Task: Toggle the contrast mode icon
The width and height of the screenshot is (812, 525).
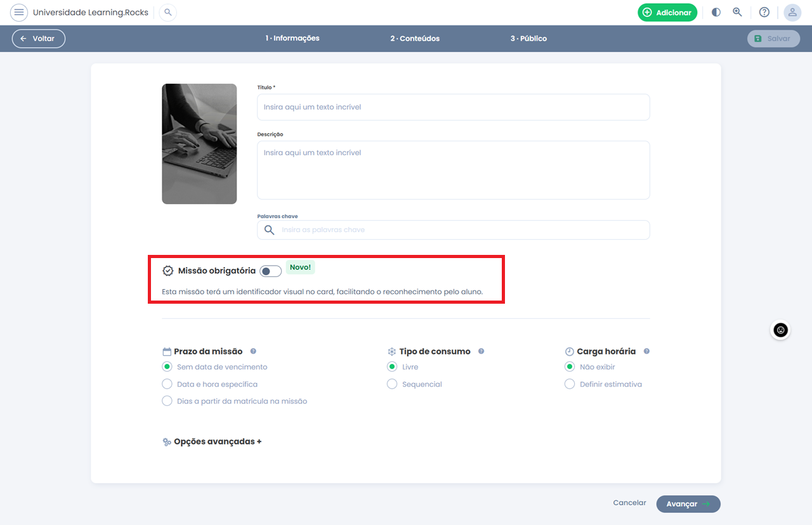Action: (716, 12)
